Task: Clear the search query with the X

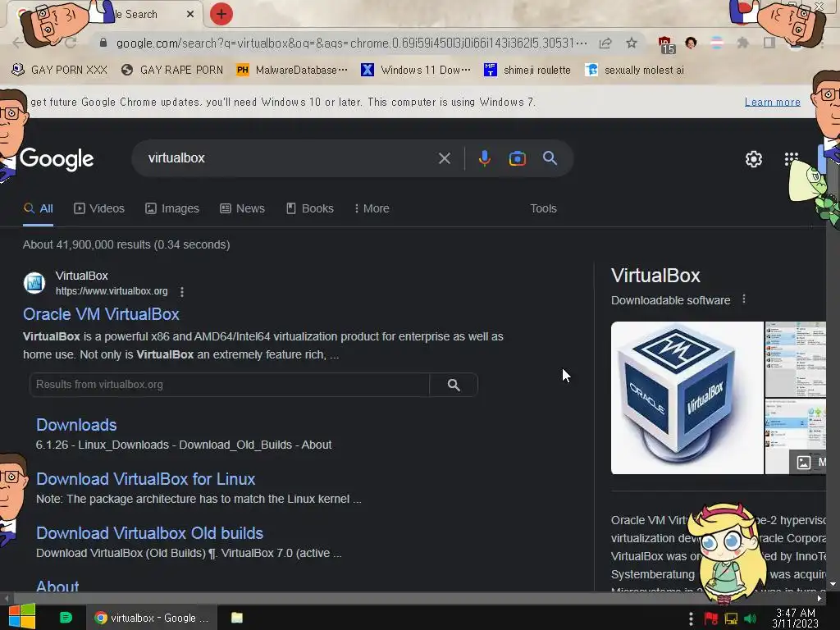Action: 444,158
